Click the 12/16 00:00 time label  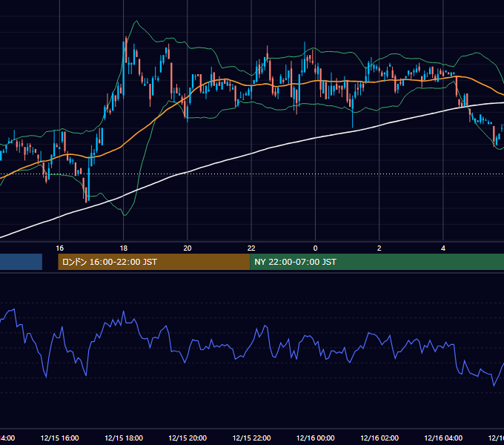pos(315,438)
